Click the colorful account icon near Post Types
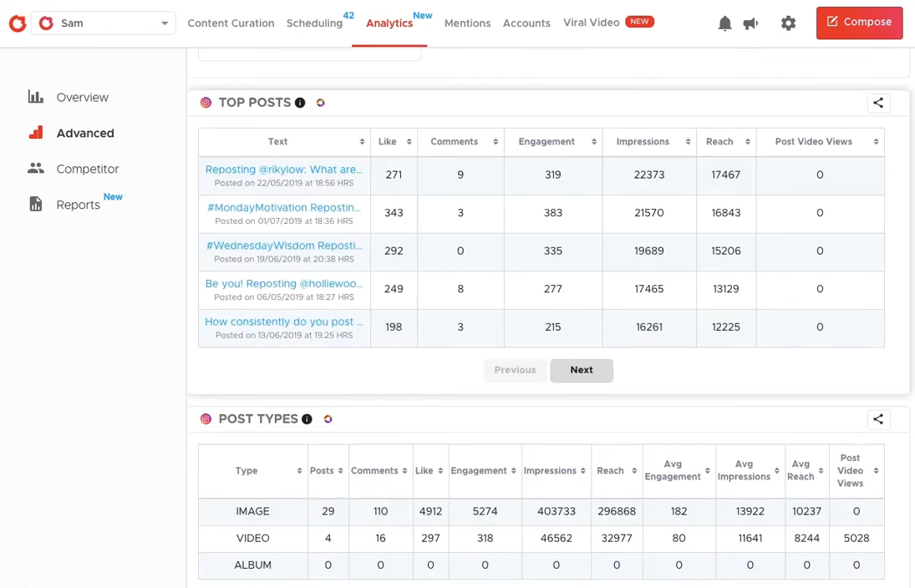 point(328,418)
